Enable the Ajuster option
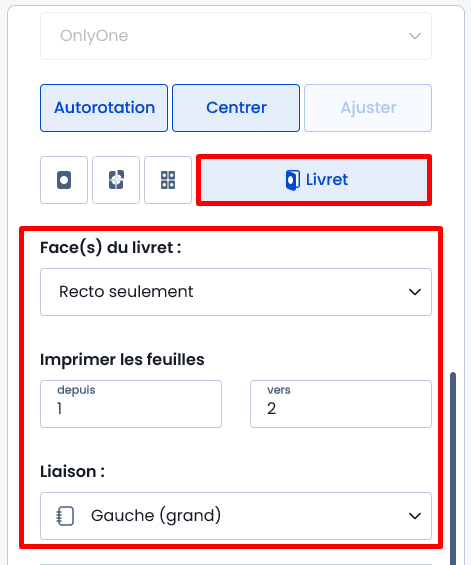 (368, 108)
